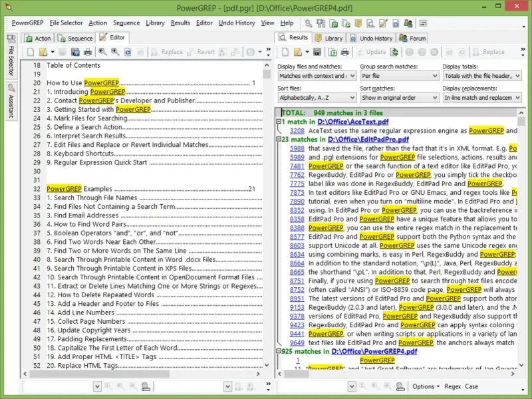This screenshot has width=532, height=399.
Task: Click the open folder icon in Results toolbar
Action: [x=299, y=52]
